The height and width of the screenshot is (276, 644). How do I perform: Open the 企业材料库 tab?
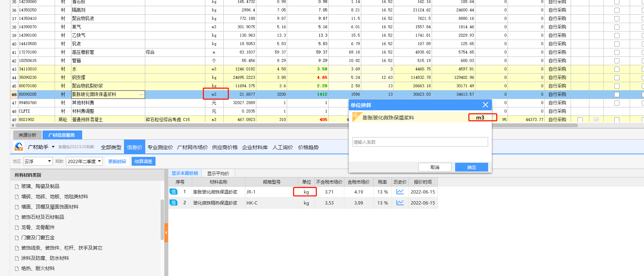[255, 147]
